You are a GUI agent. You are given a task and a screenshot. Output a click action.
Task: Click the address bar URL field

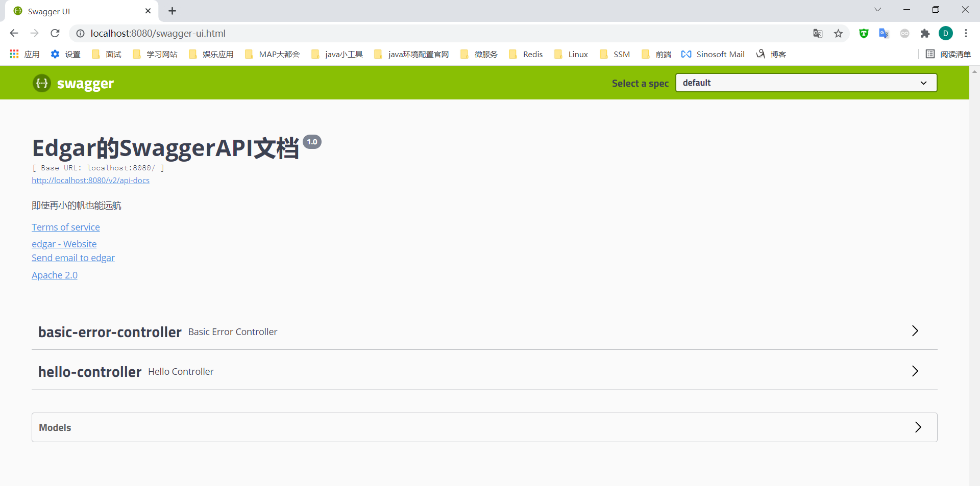pos(408,33)
